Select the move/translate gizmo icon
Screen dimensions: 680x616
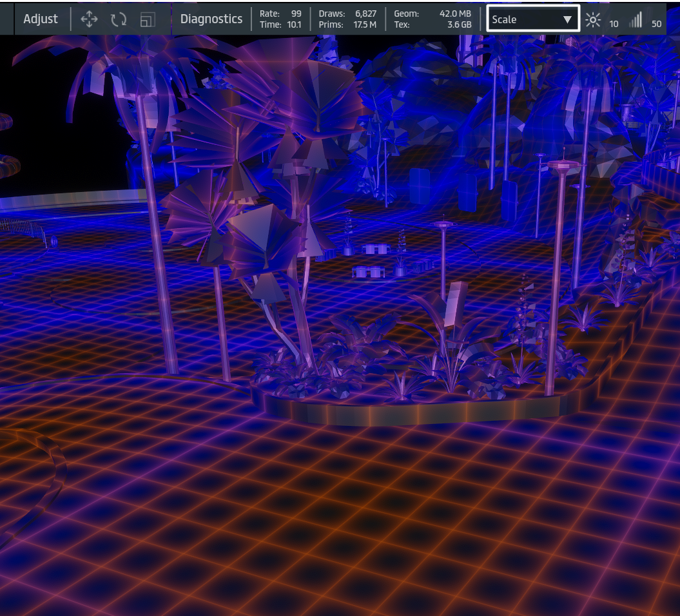coord(89,19)
